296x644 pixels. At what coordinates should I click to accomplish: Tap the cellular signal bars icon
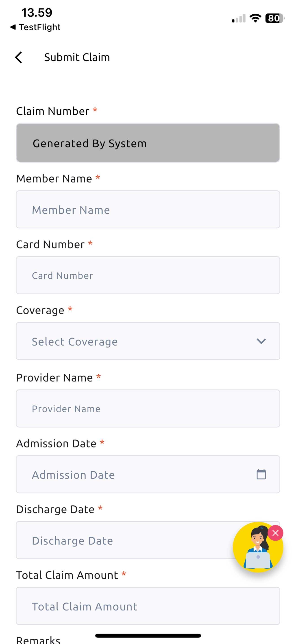point(239,18)
